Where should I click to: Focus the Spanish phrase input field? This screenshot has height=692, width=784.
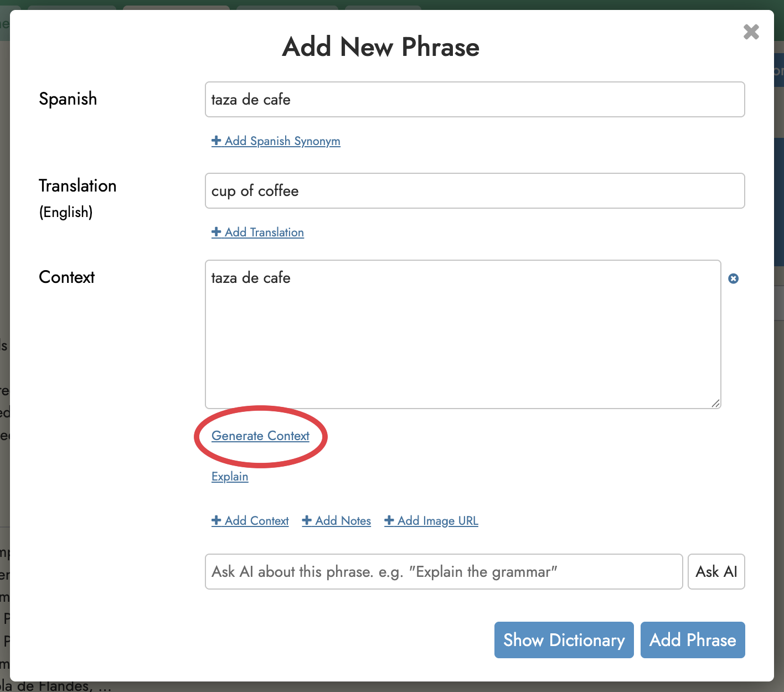click(474, 100)
